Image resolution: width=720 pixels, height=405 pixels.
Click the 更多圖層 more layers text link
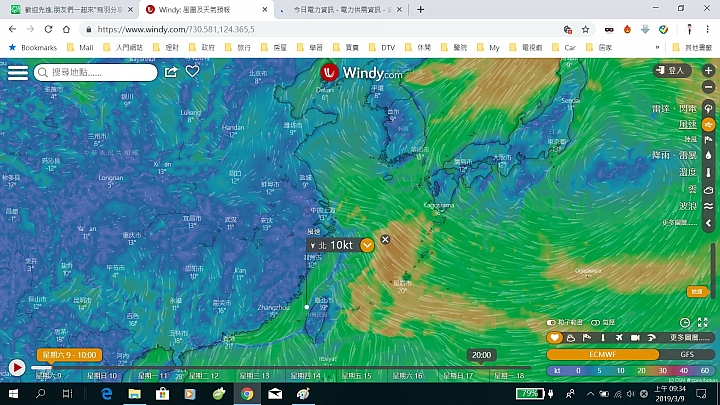679,223
